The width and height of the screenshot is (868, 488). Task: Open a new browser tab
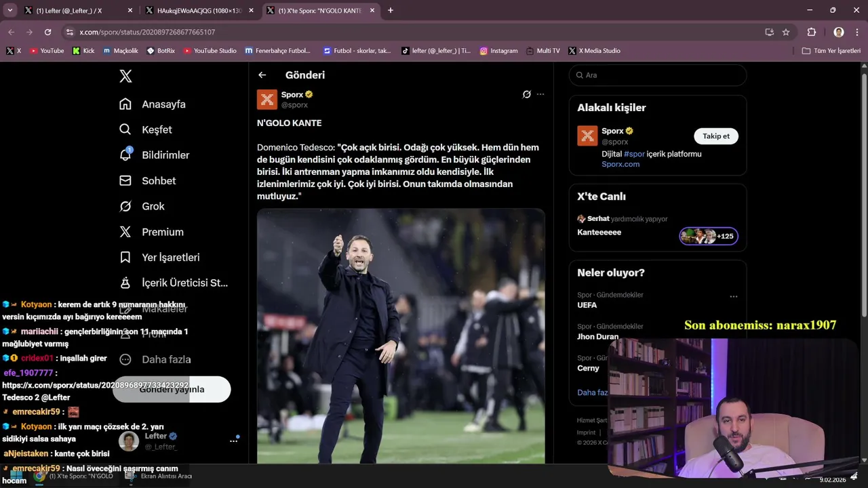point(390,10)
